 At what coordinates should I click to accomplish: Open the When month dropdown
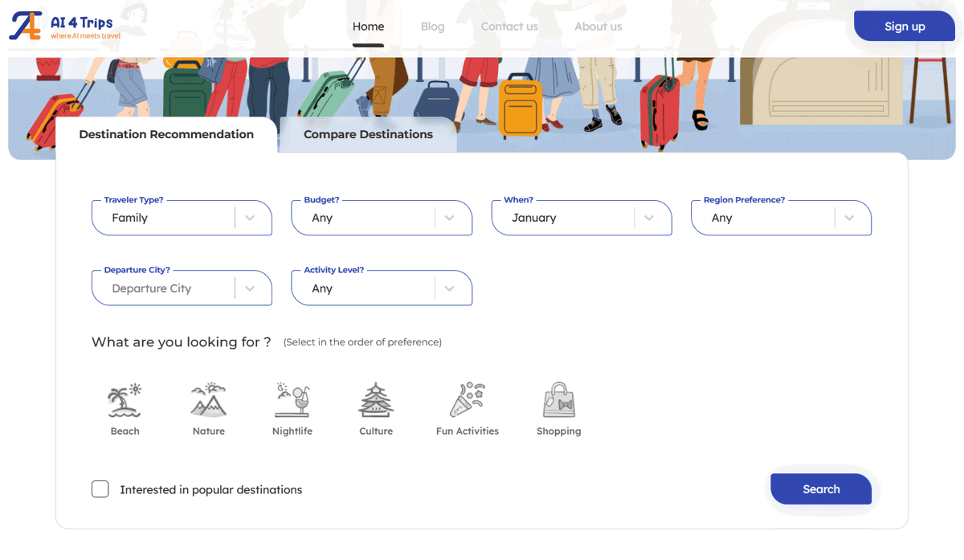(582, 218)
